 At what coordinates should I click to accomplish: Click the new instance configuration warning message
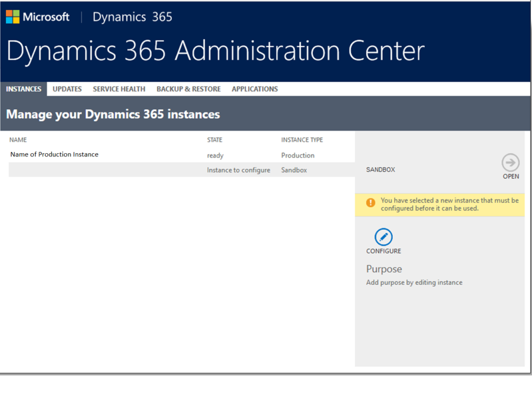coord(449,204)
